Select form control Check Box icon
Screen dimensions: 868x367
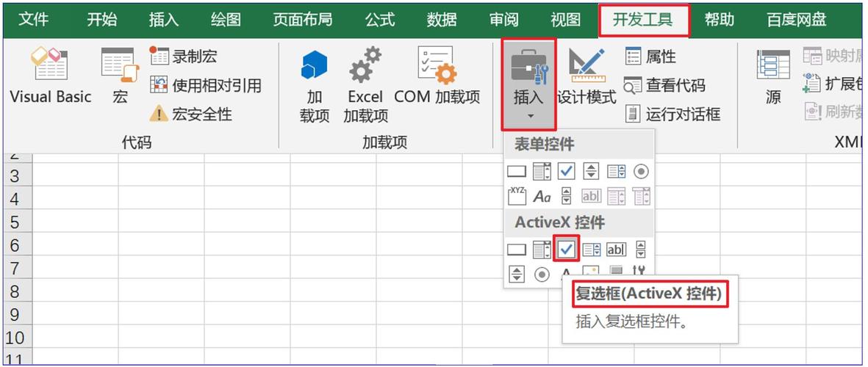point(567,172)
